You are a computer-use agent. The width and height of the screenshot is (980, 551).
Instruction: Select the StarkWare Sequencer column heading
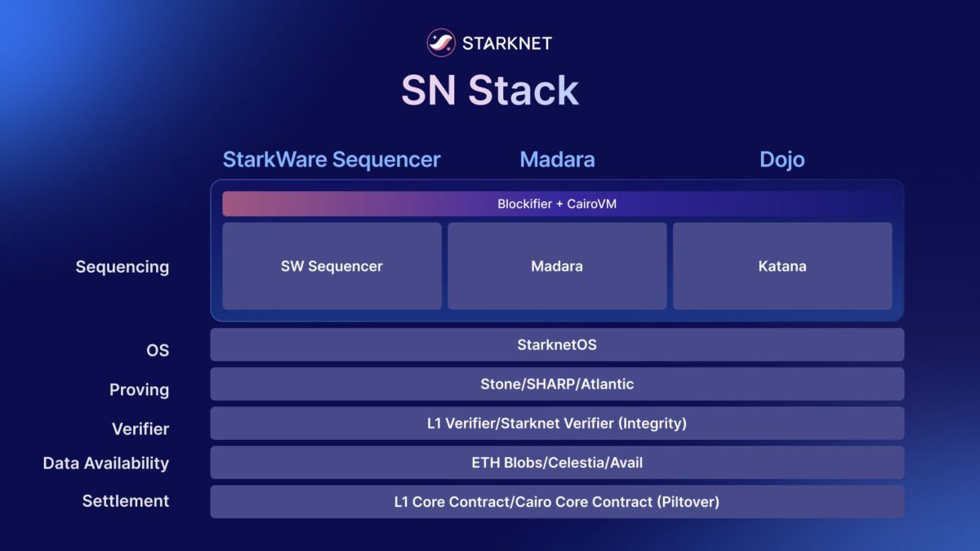[332, 159]
